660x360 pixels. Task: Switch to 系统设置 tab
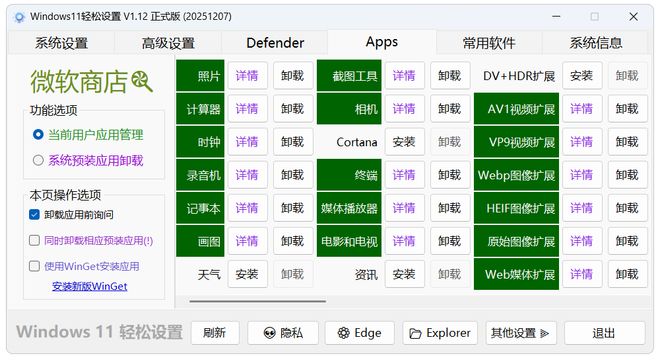coord(61,43)
